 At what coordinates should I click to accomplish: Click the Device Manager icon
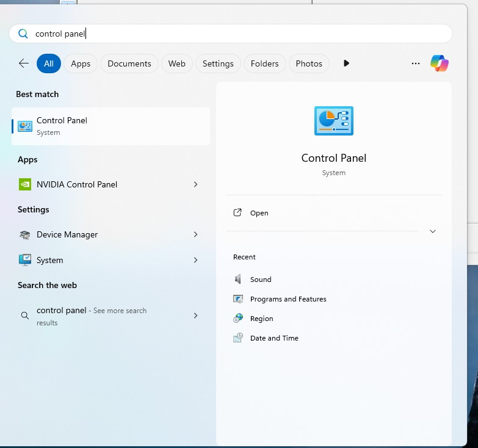(x=25, y=234)
